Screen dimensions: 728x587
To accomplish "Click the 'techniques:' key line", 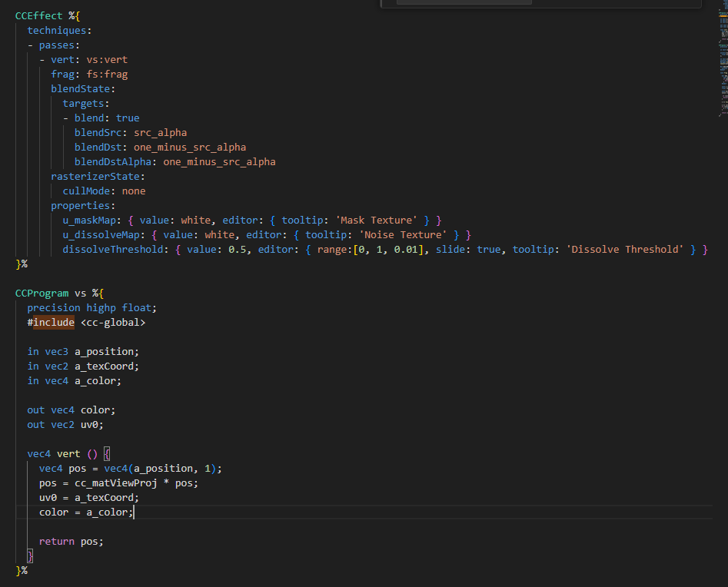I will point(59,31).
